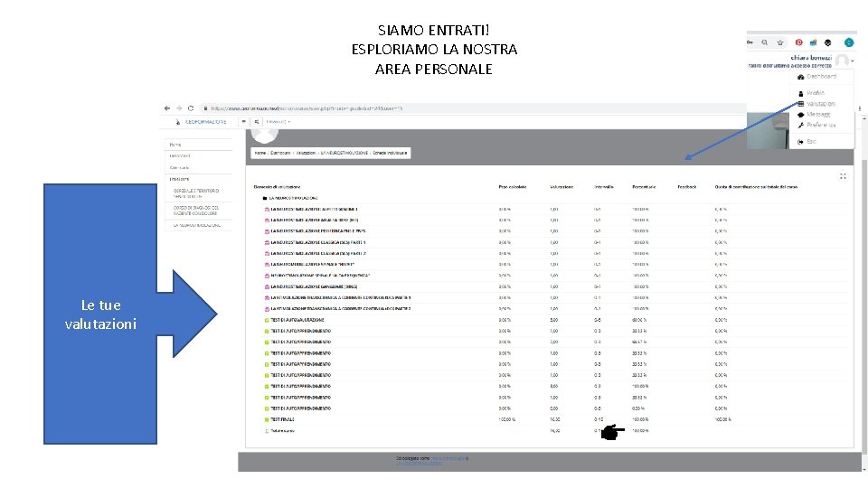Bookmark page with the star icon

(x=780, y=42)
